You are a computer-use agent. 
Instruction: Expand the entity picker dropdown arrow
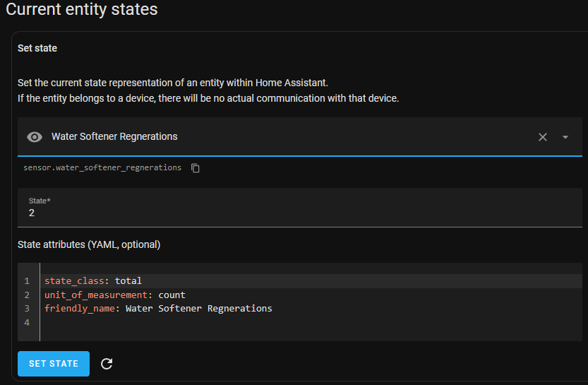click(x=565, y=137)
